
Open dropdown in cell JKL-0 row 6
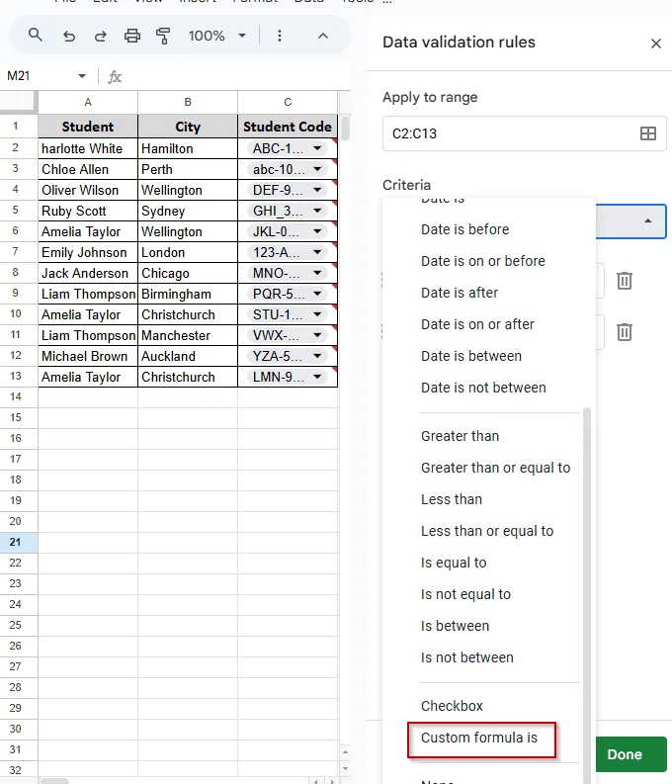pos(317,231)
